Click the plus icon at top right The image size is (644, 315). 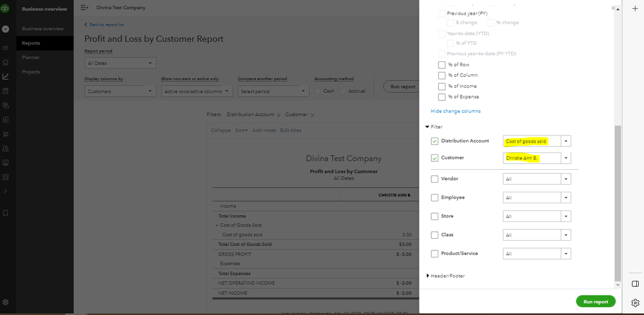[634, 8]
